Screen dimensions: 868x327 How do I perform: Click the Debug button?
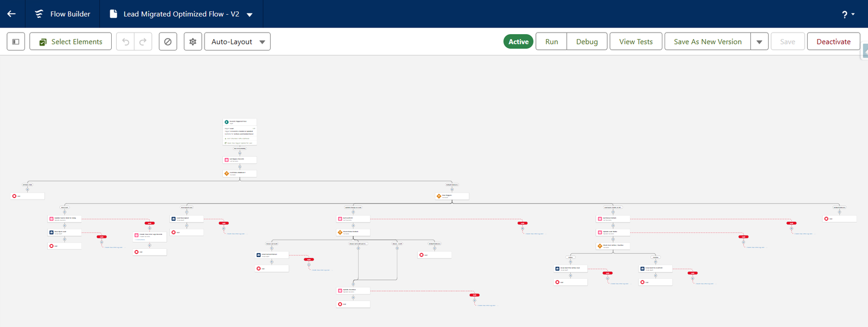(586, 42)
